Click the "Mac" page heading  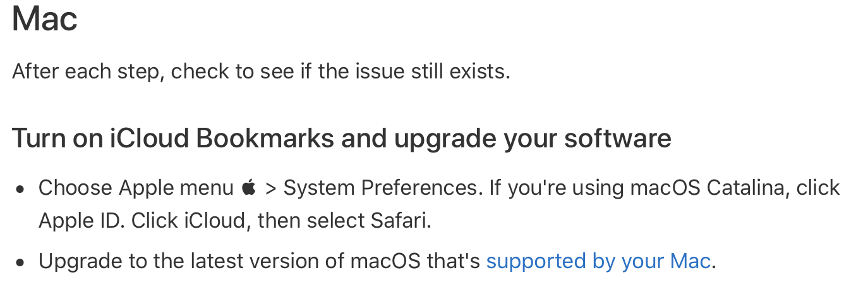pyautogui.click(x=45, y=19)
